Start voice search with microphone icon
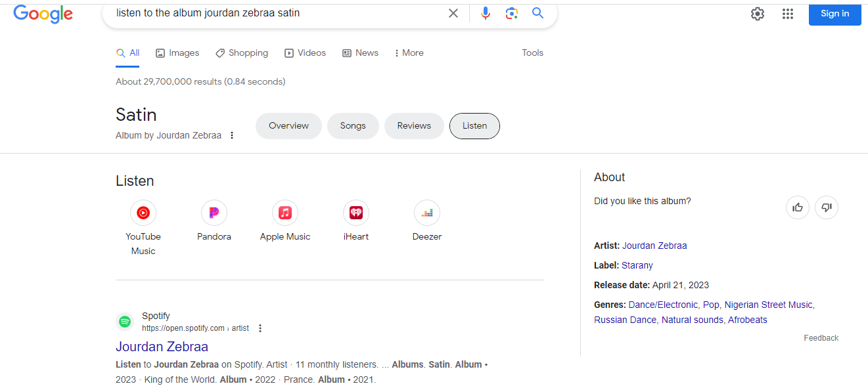 click(486, 13)
